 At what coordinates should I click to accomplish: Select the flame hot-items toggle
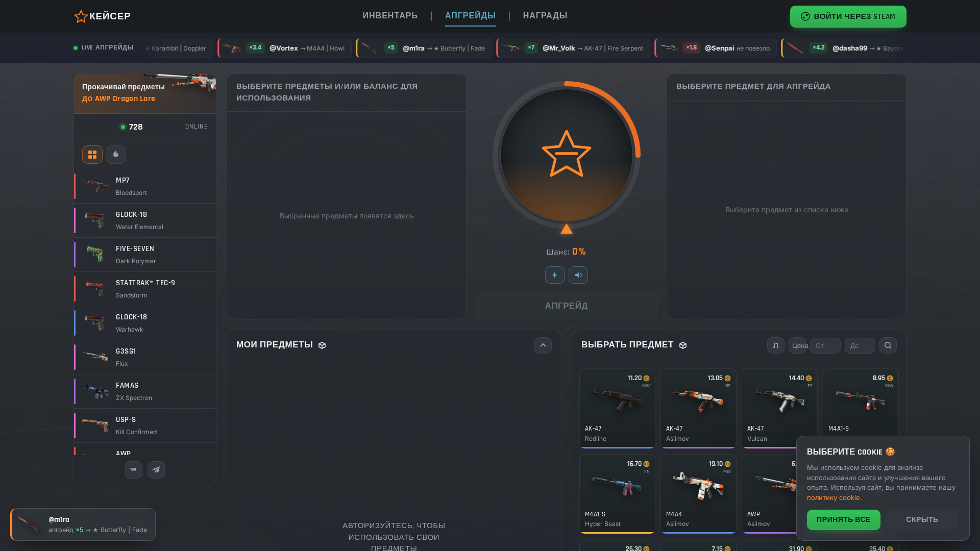[116, 155]
